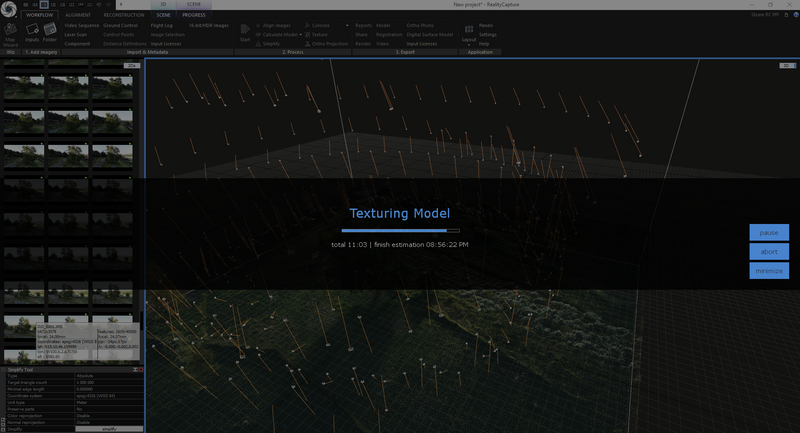
Task: Close the Simplify Tool panel
Action: tap(141, 370)
